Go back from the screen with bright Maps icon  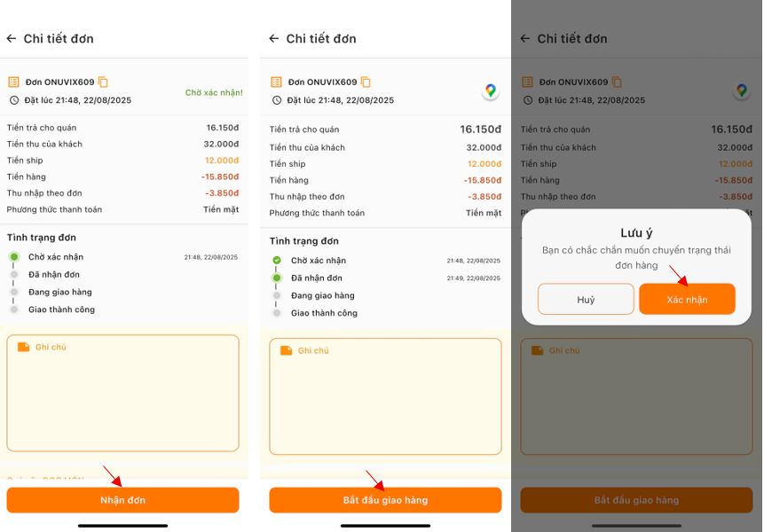[x=274, y=39]
